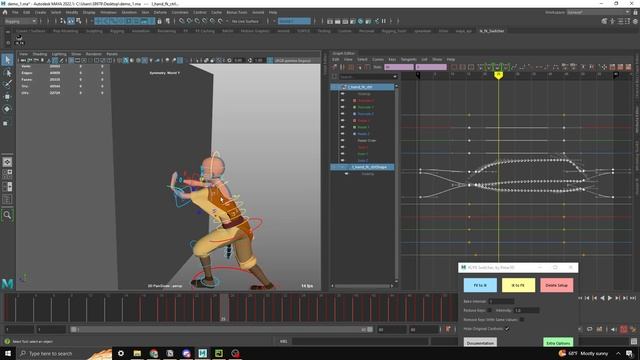Activate the Select tool in the toolbox

tap(7, 60)
